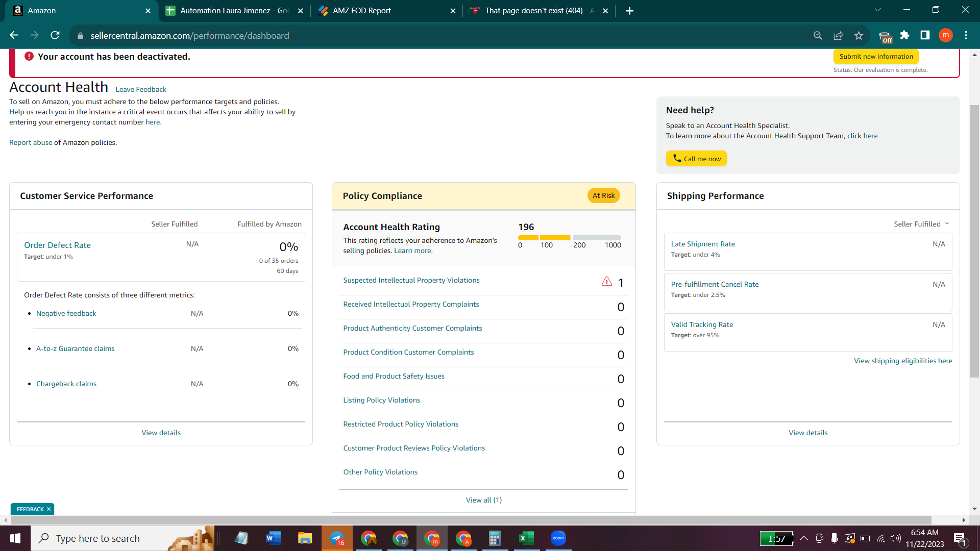Switch to the AMZ EOD Report tab
Viewport: 980px width, 551px height.
point(387,11)
